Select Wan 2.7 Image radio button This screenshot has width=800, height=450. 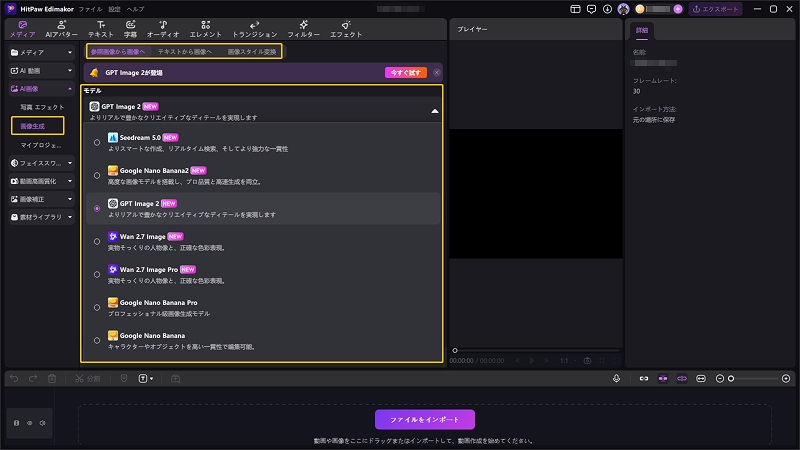click(x=97, y=241)
